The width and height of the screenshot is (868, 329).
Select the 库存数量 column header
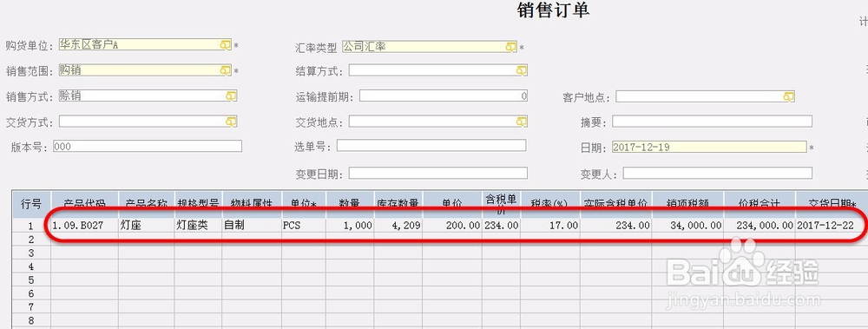[398, 204]
